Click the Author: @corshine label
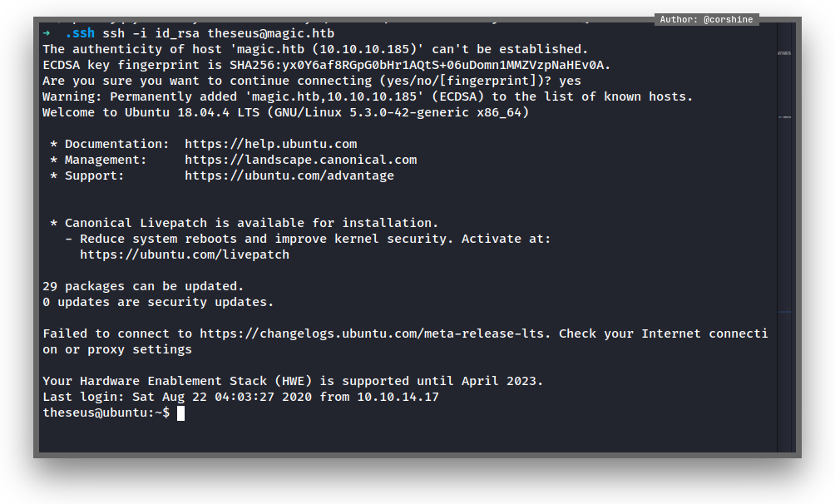This screenshot has height=504, width=835. point(706,19)
